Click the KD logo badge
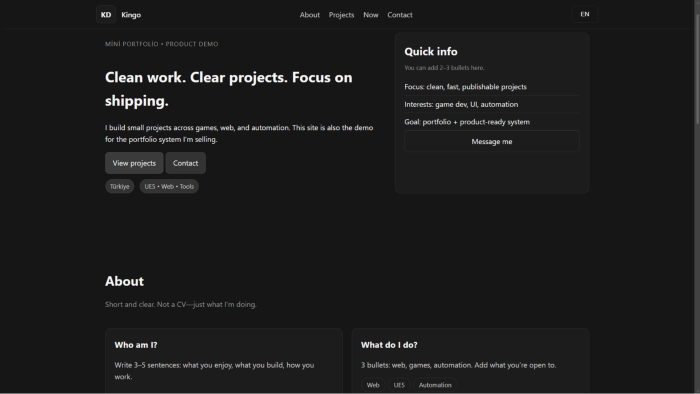700x394 pixels. pos(106,15)
